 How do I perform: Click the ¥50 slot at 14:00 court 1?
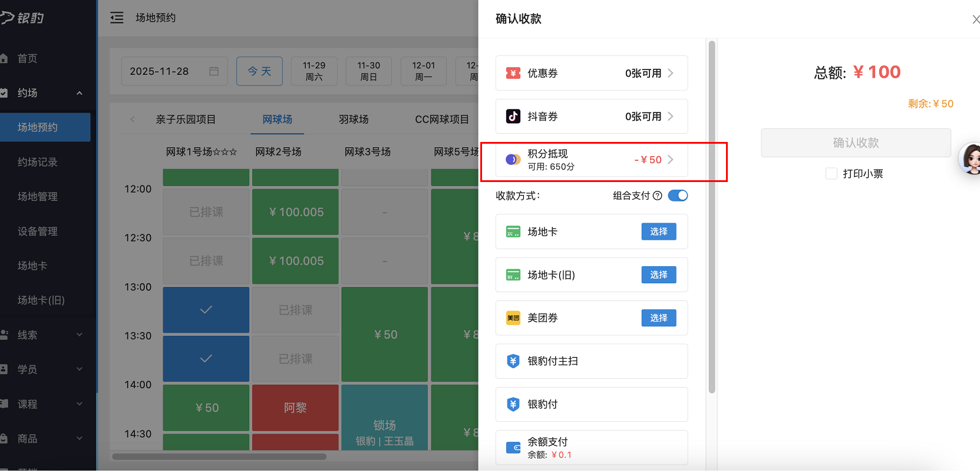click(206, 408)
